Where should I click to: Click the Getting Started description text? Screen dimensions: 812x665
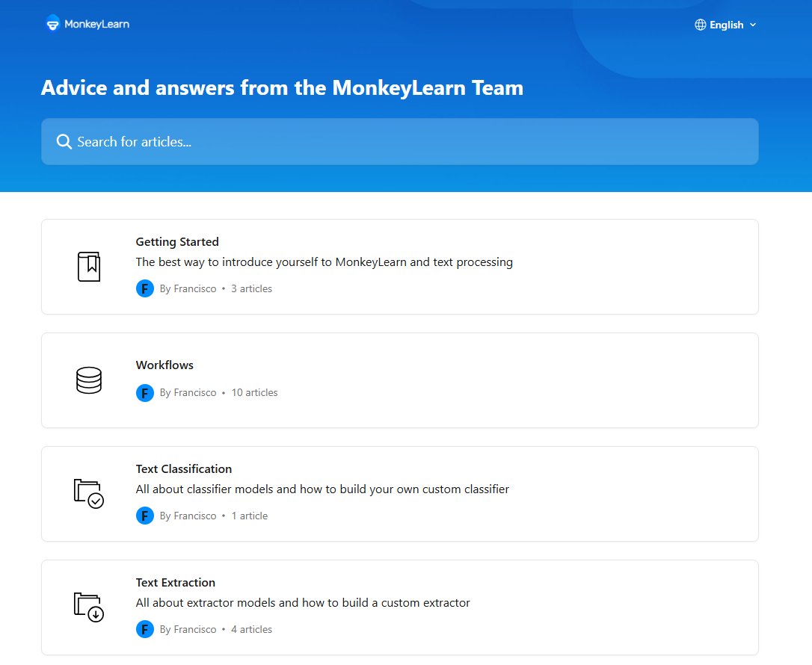[324, 262]
